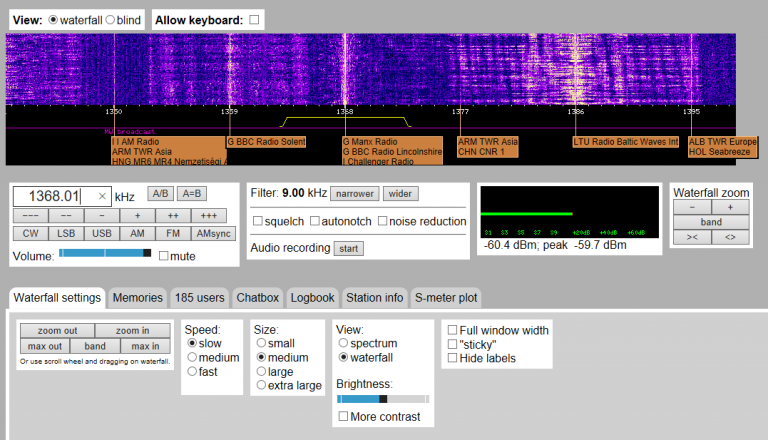Click the waterfall zoom '<>' button

[730, 237]
